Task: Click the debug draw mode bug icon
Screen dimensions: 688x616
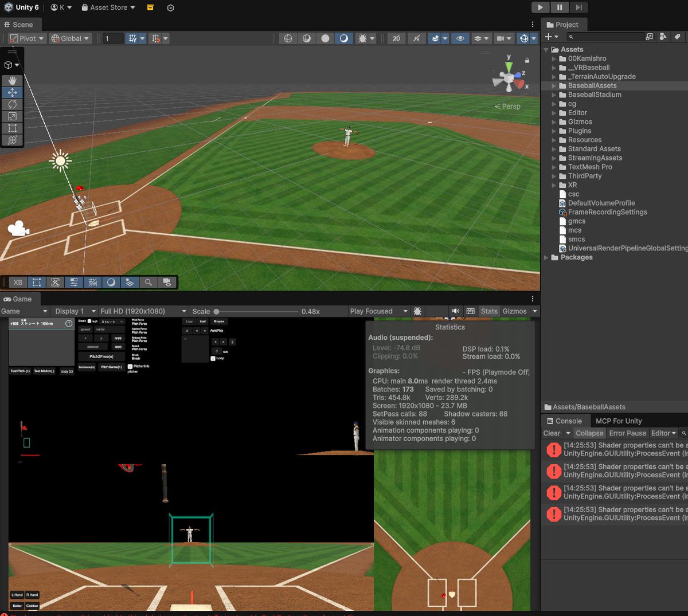Action: [x=362, y=38]
